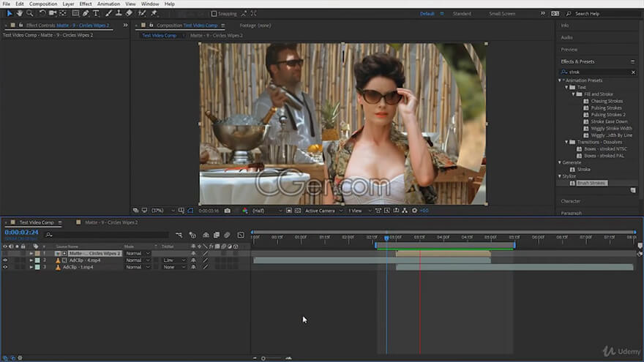Toggle mask and shape path visibility
Image resolution: width=644 pixels, height=362 pixels.
190,211
